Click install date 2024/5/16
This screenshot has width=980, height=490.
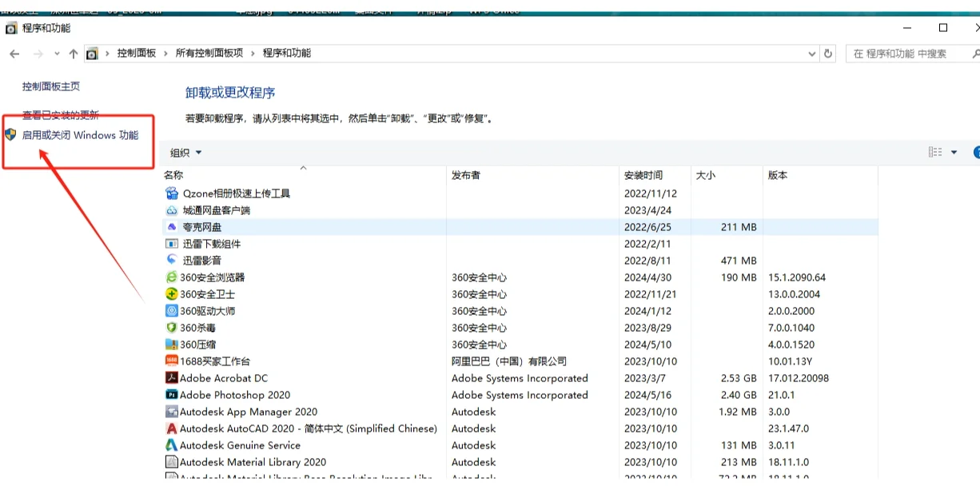tap(650, 395)
